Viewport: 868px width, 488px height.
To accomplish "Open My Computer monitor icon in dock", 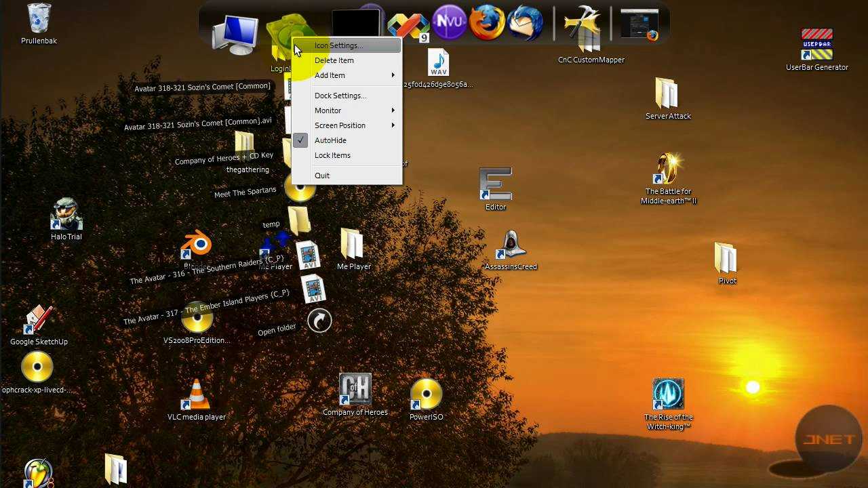I will (235, 34).
